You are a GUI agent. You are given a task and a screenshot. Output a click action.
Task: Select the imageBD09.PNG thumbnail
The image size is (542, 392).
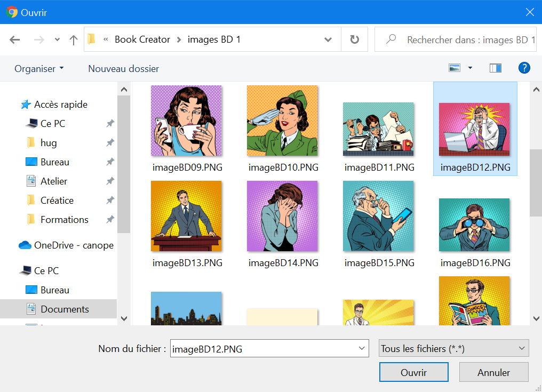186,121
